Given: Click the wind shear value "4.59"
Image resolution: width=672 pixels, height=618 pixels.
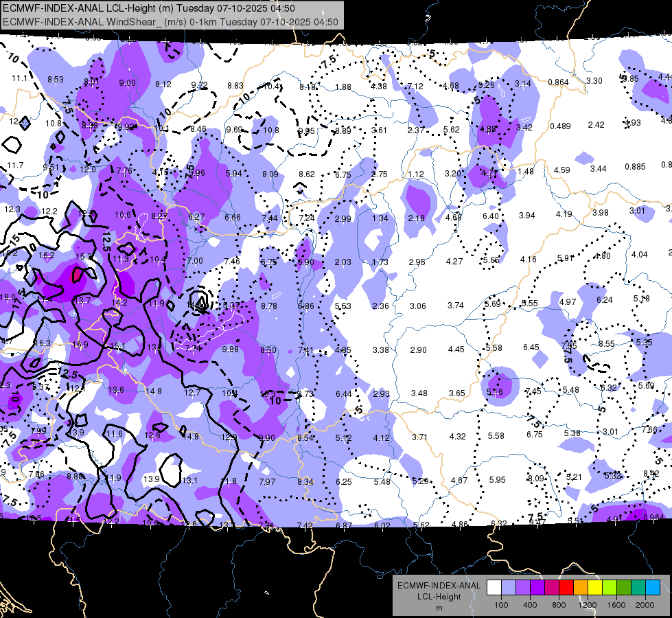Looking at the screenshot, I should (562, 170).
